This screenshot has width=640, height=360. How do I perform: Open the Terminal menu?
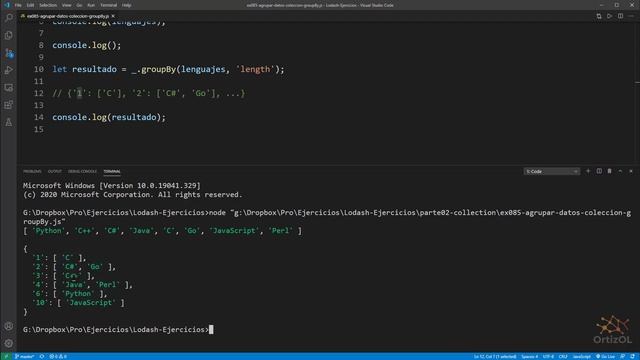coord(109,5)
